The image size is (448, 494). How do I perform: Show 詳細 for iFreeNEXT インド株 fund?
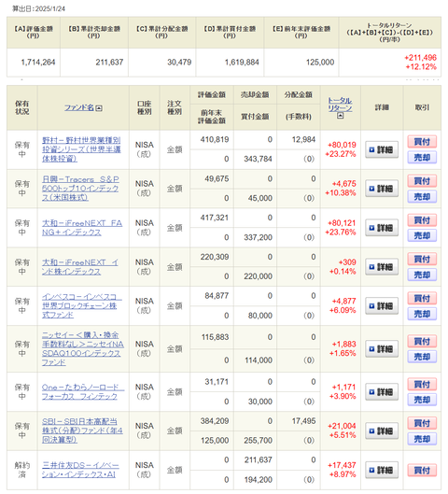coord(382,267)
